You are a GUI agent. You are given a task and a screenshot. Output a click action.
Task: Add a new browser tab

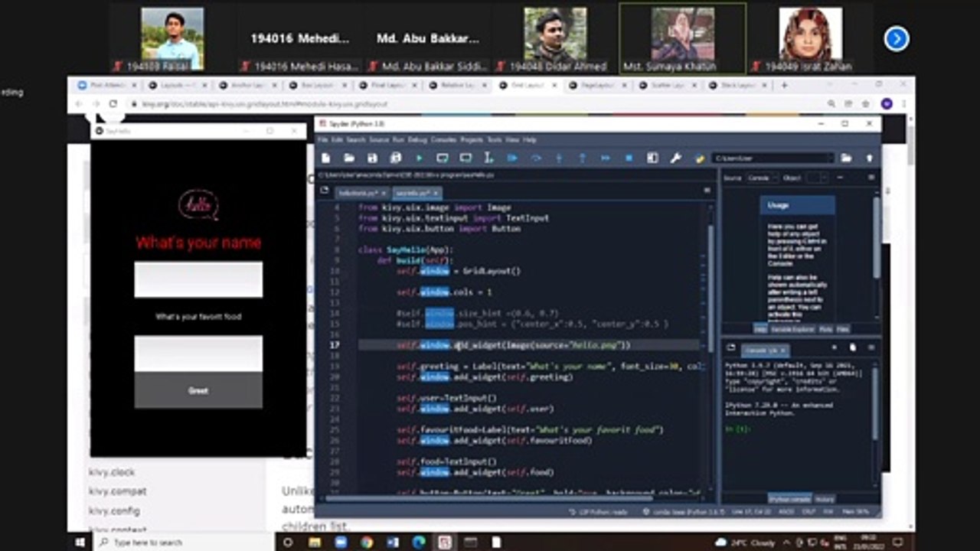[783, 85]
